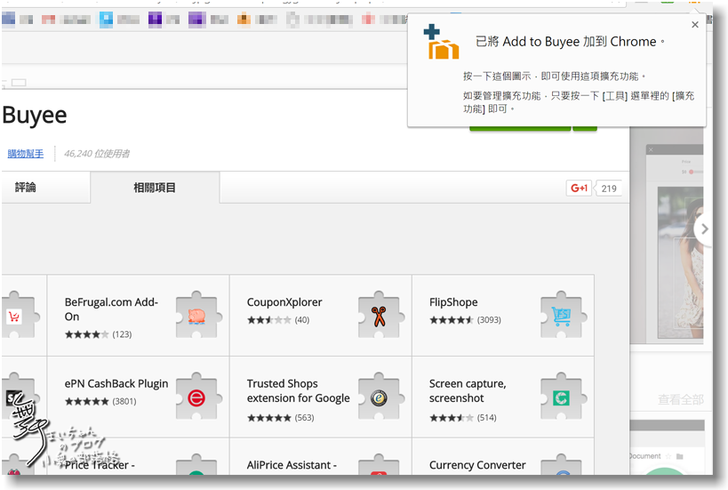Select the FlipShope shopping cart icon
728x490 pixels.
(x=560, y=315)
